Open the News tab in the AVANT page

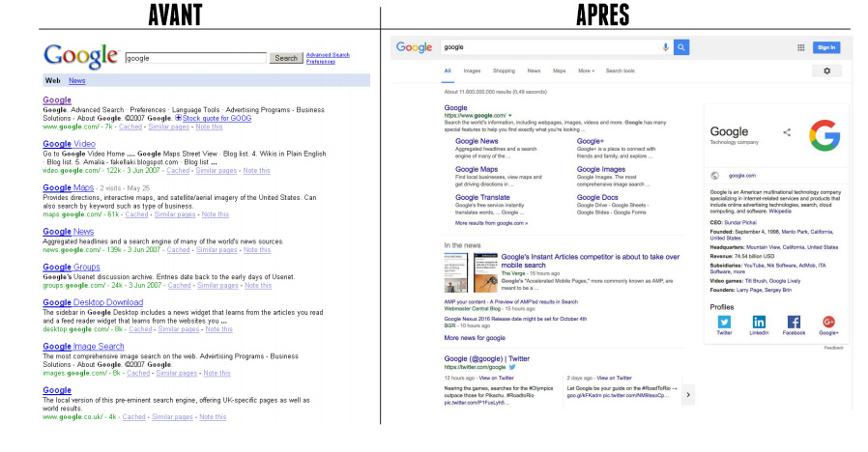click(x=77, y=81)
